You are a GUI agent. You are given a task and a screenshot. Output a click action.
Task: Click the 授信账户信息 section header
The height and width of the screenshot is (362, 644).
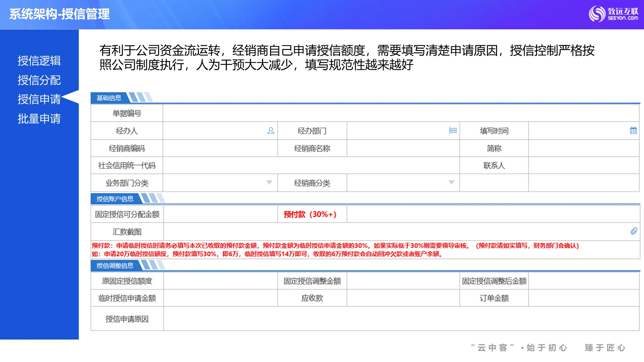coord(115,199)
